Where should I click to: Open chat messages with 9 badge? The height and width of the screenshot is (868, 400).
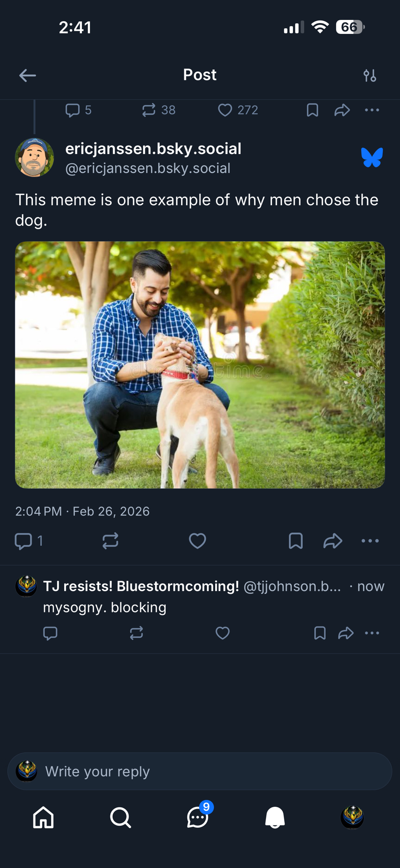[198, 818]
